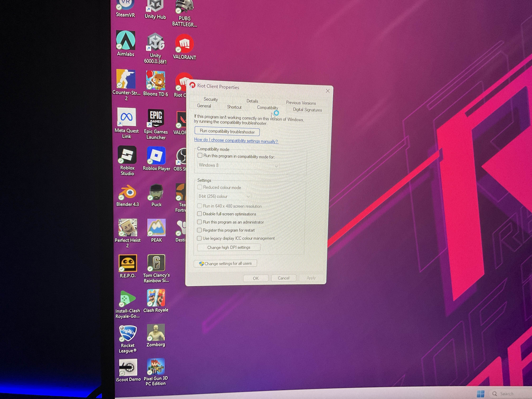Toggle Register this program for restart
The image size is (532, 399).
point(199,230)
